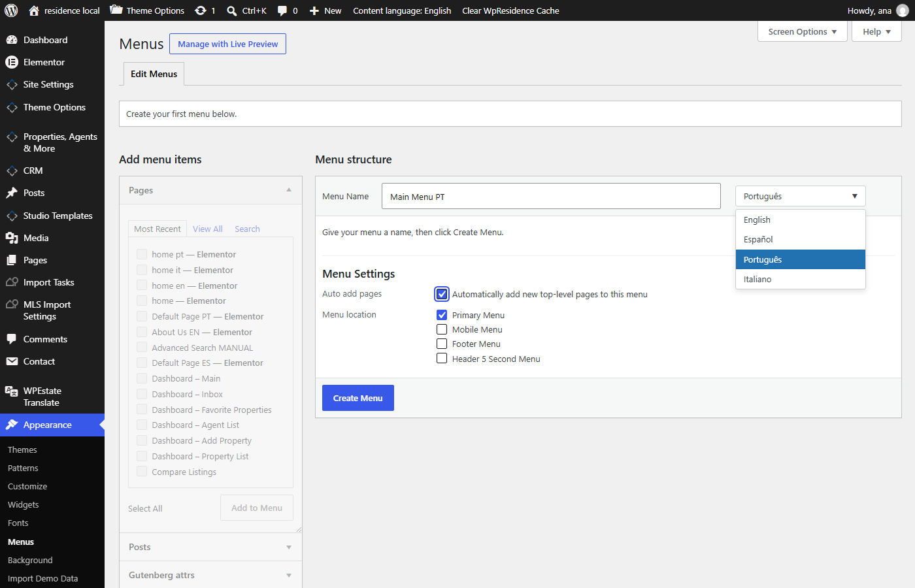Viewport: 915px width, 588px height.
Task: Click the Select All link
Action: [145, 508]
